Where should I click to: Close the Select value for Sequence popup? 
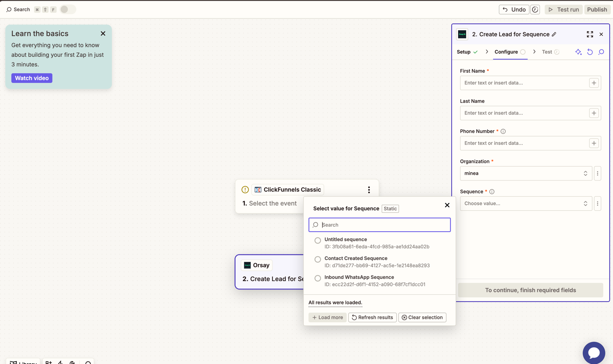447,205
